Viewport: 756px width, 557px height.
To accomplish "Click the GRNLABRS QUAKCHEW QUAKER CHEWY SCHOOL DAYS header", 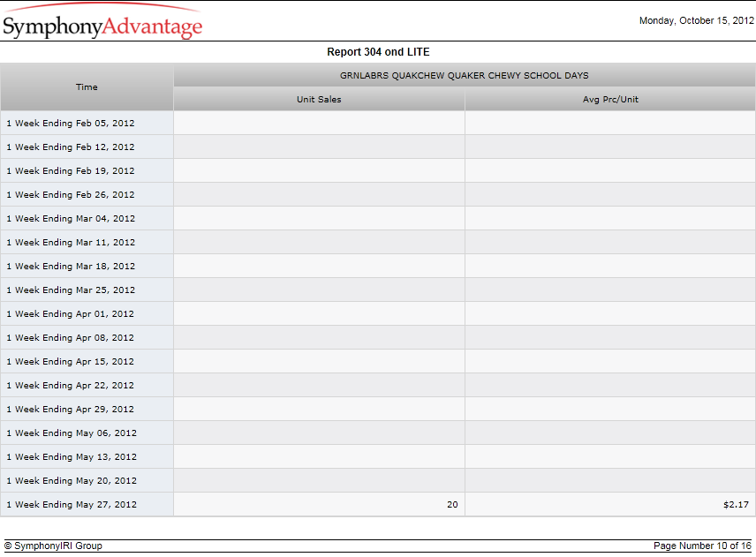I will 465,75.
